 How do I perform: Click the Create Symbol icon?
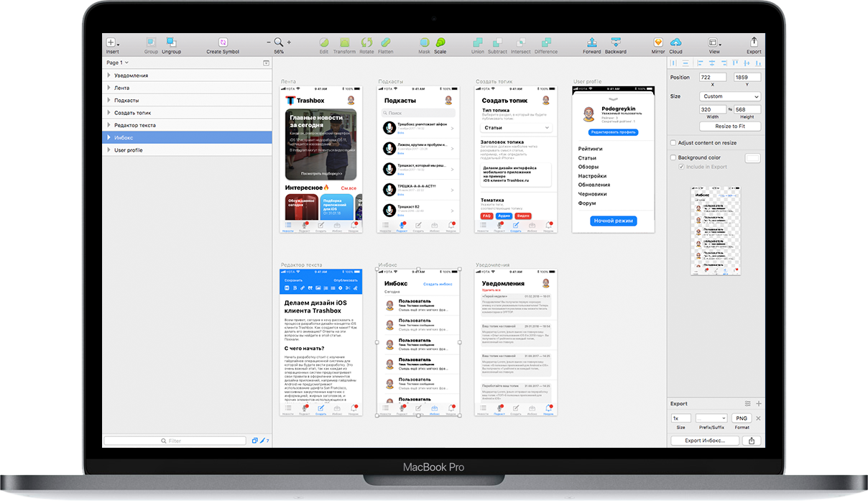[223, 42]
